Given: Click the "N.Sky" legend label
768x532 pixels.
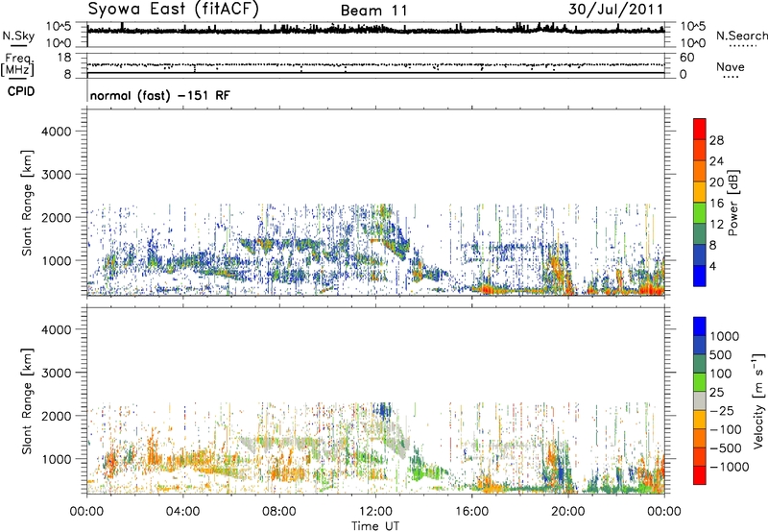Looking at the screenshot, I should [x=18, y=36].
